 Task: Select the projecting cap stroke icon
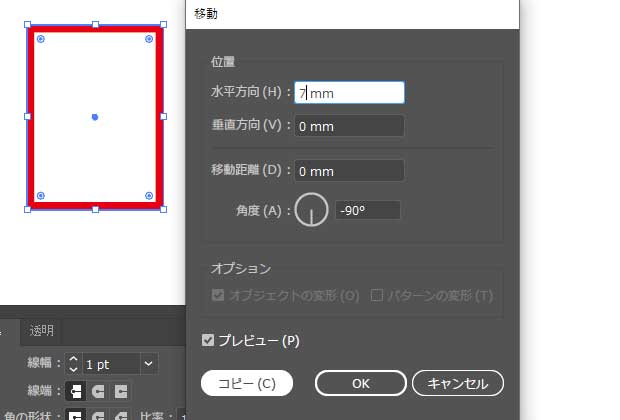click(x=121, y=391)
